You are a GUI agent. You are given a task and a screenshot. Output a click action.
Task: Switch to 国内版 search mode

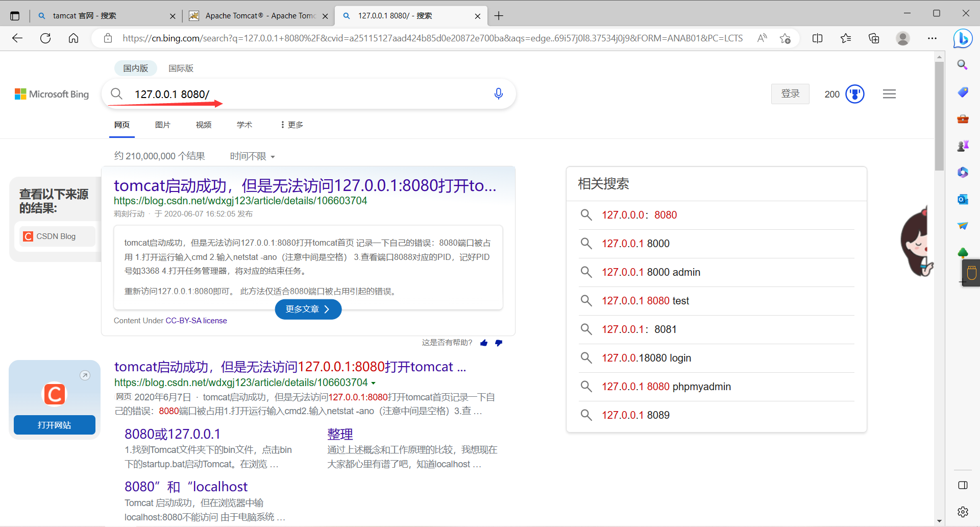tap(135, 68)
